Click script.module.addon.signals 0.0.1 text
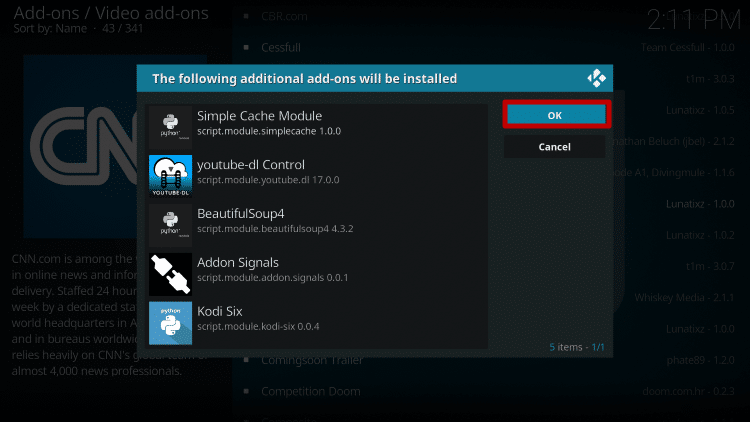The height and width of the screenshot is (422, 750). point(273,278)
